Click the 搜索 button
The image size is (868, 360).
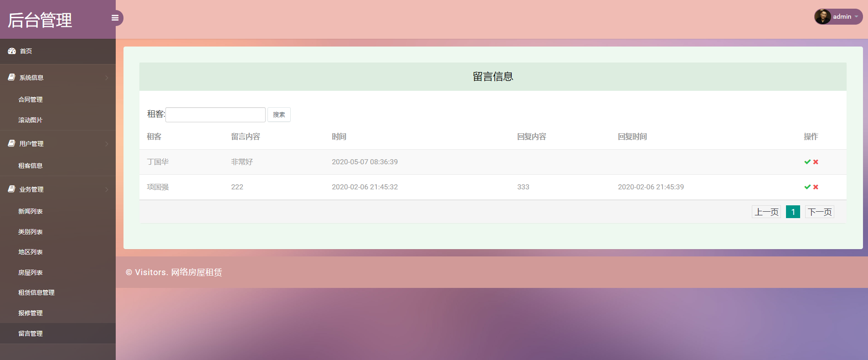tap(279, 115)
